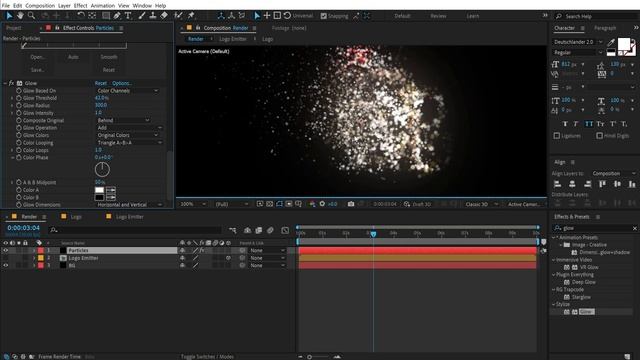640x360 pixels.
Task: Switch to the Project panel tab
Action: point(14,28)
